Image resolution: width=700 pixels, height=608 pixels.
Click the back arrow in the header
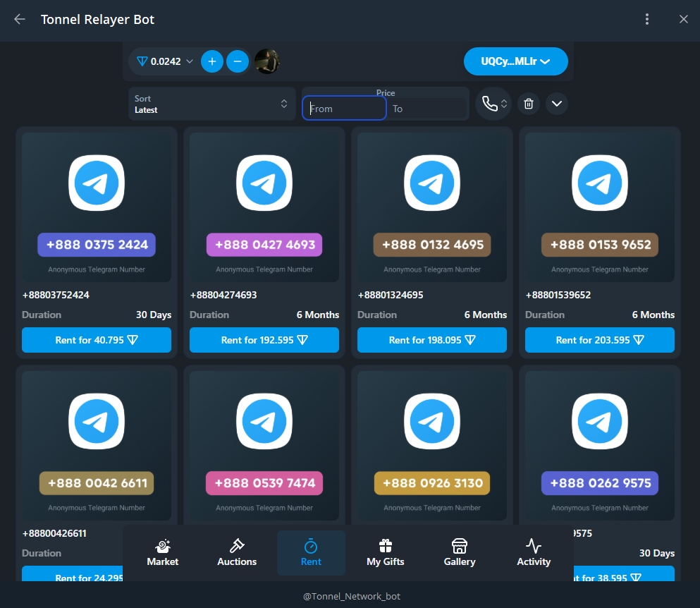(x=20, y=19)
